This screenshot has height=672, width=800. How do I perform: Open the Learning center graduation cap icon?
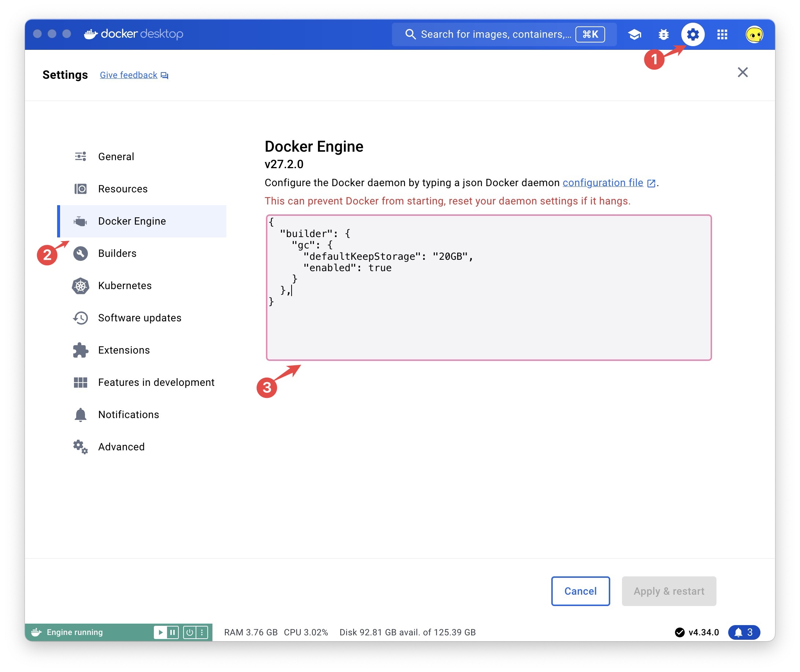[x=634, y=34]
